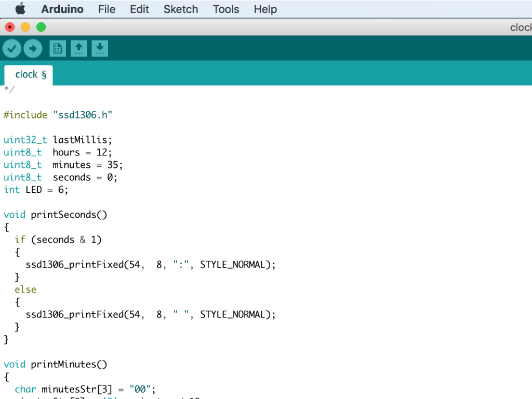Click the hours = 12 line

pos(58,152)
